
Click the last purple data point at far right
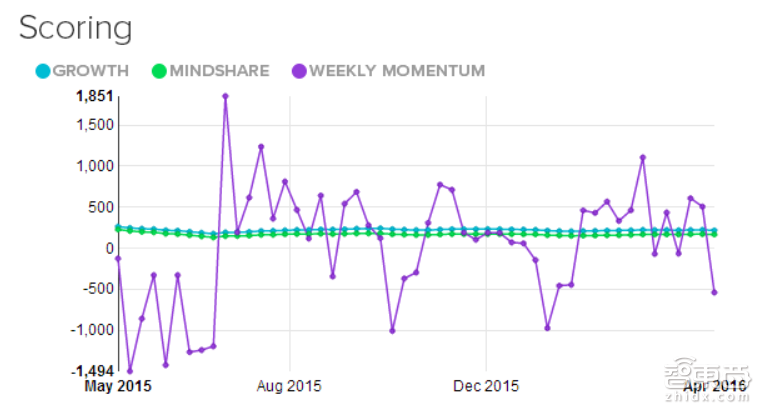(714, 292)
